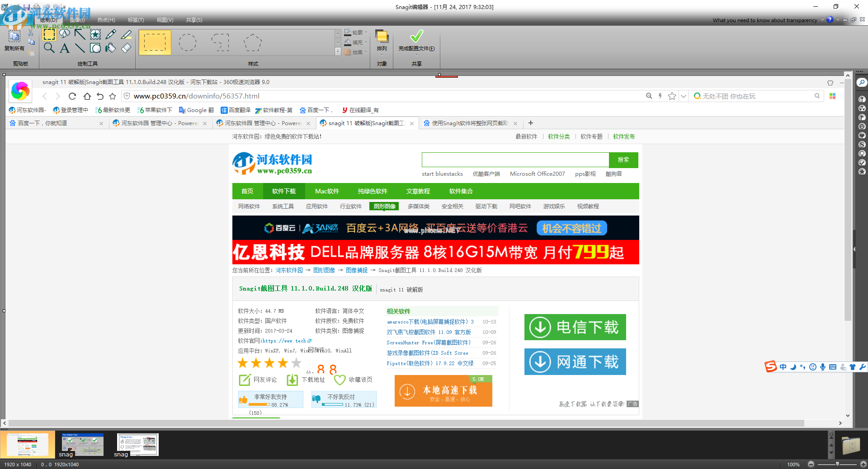Select the third 'snag' thumbnail in tray
This screenshot has width=868, height=469.
pyautogui.click(x=137, y=445)
